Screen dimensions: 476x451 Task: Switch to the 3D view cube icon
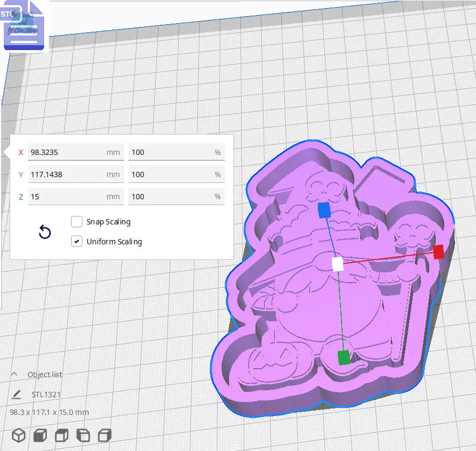[x=18, y=435]
